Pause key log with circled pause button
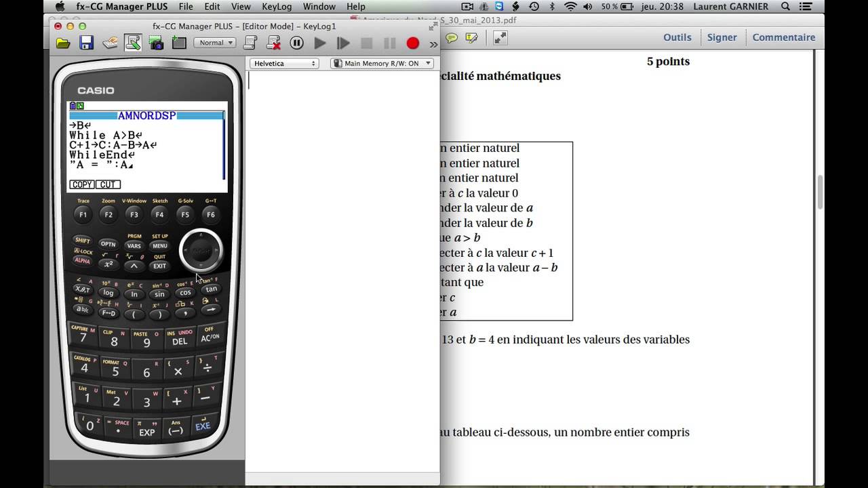This screenshot has height=488, width=868. tap(296, 43)
